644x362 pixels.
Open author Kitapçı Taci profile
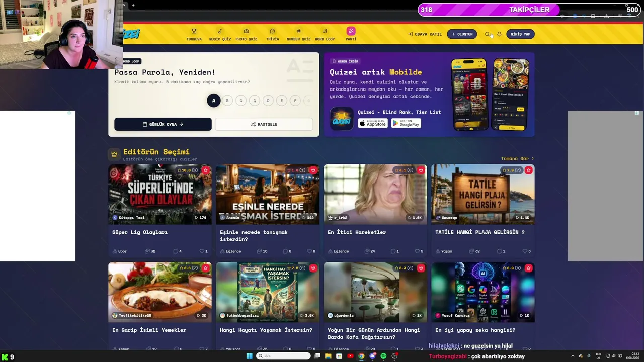[x=129, y=218]
